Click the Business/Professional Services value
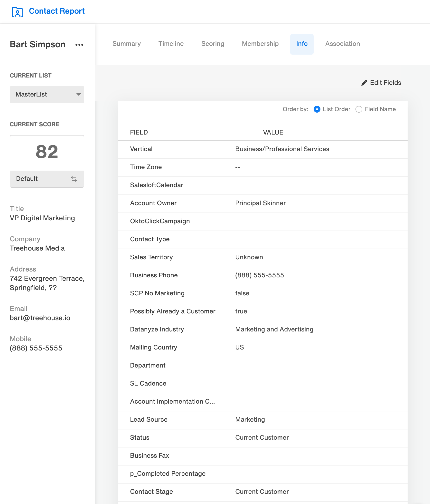Screen dimensions: 430x504 tap(282, 149)
